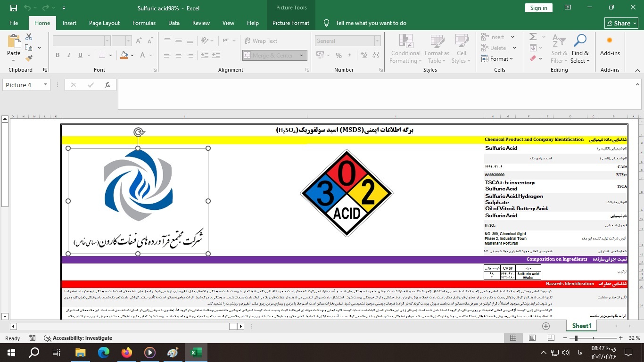The width and height of the screenshot is (644, 362).
Task: Switch to Page Layout view
Action: click(x=532, y=338)
